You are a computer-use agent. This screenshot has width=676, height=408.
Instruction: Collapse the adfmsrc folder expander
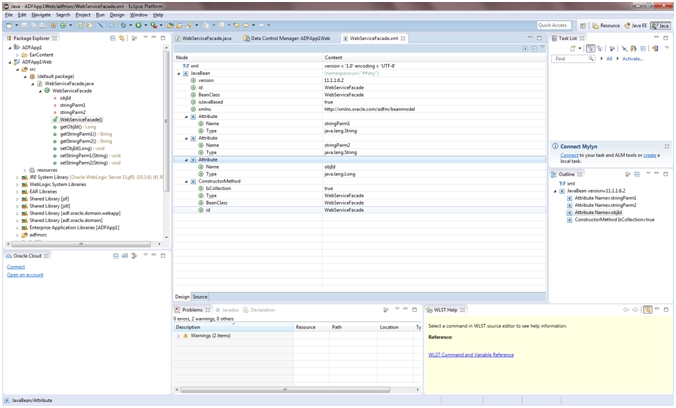[x=17, y=235]
